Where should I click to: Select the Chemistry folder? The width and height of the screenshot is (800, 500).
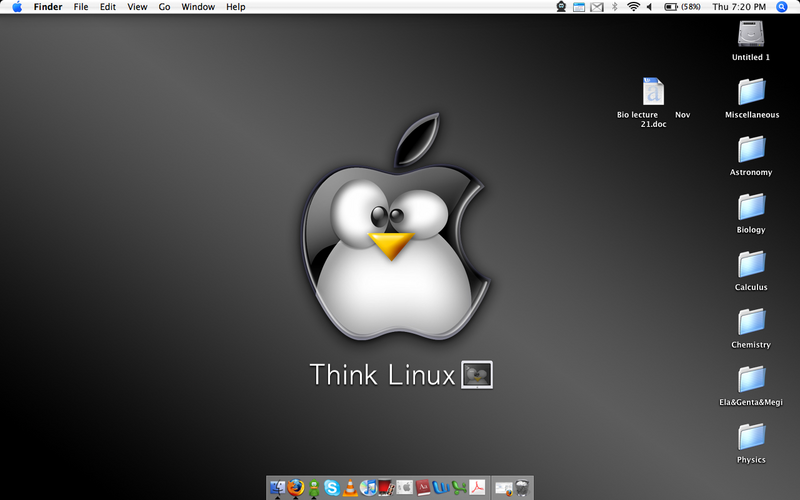point(751,329)
